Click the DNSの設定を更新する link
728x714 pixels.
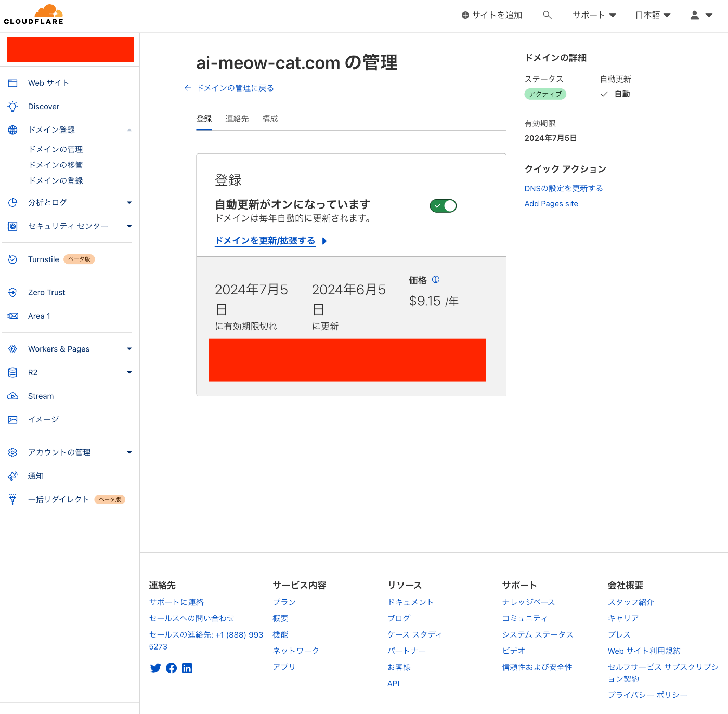(564, 188)
